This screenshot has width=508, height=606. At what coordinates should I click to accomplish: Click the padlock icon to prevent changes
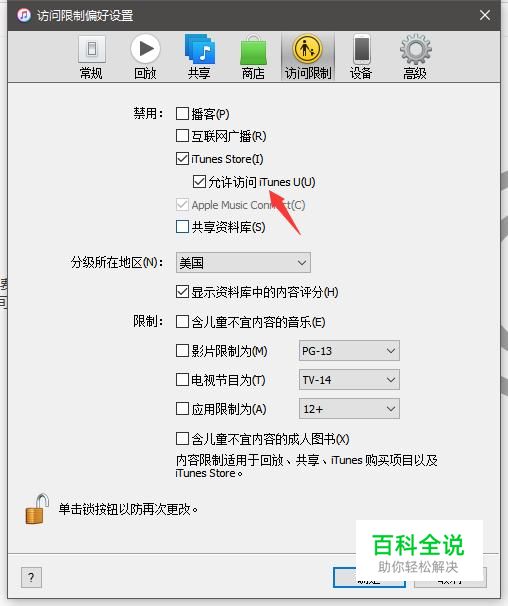click(37, 509)
